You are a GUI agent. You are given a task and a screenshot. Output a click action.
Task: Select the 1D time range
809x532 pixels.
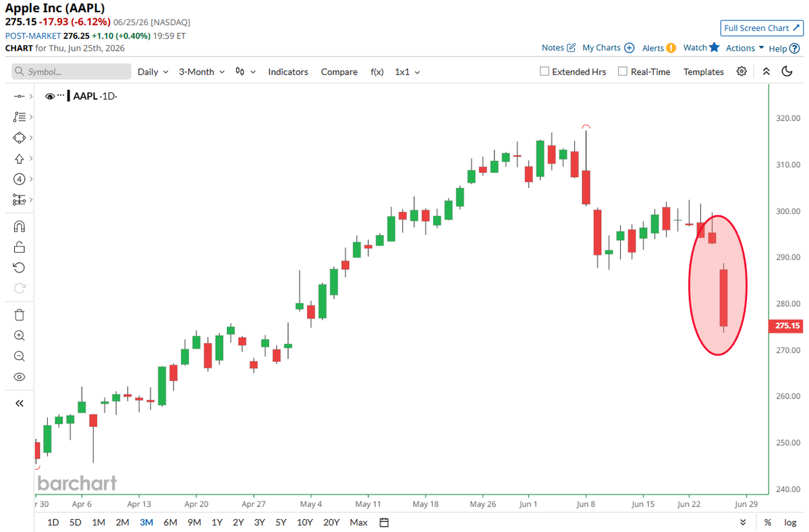pyautogui.click(x=53, y=522)
